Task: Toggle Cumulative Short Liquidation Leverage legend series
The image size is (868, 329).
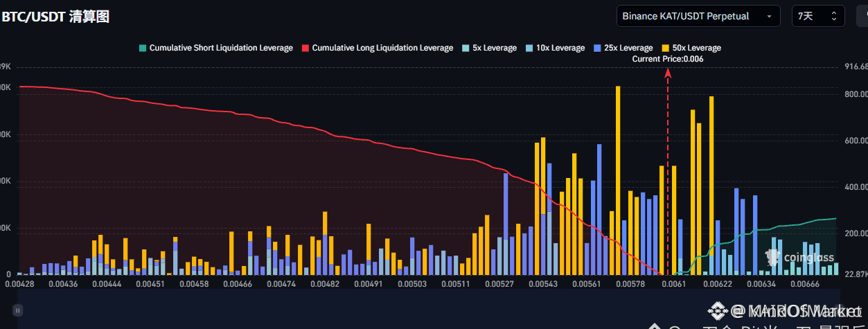Action: (215, 48)
